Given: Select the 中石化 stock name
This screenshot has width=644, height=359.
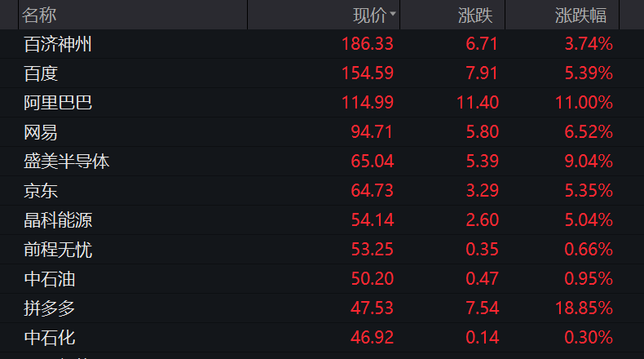Looking at the screenshot, I should click(50, 338).
